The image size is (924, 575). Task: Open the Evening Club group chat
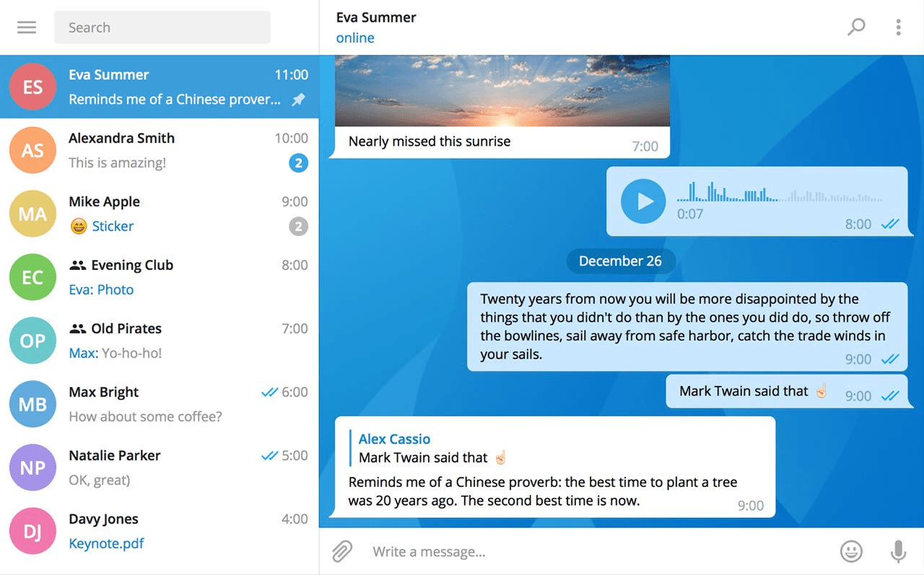point(159,277)
